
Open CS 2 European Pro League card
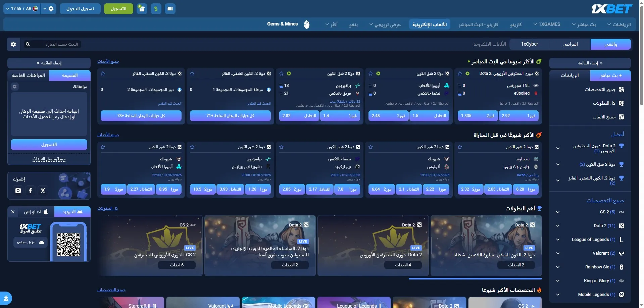[x=150, y=246]
